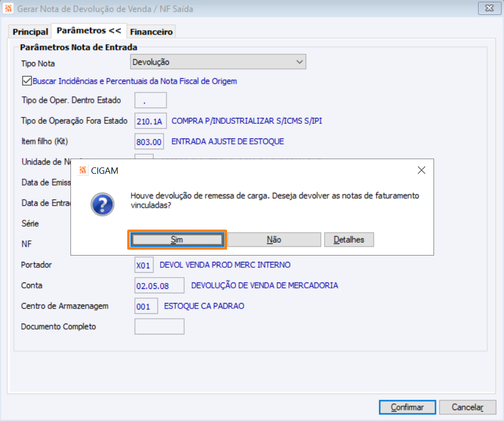504x421 pixels.
Task: Select the Parâmetros << tab
Action: (x=89, y=30)
